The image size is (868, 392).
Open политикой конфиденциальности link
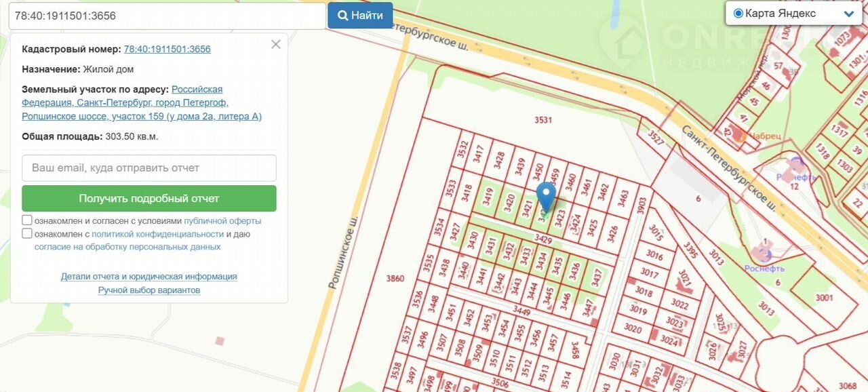157,234
